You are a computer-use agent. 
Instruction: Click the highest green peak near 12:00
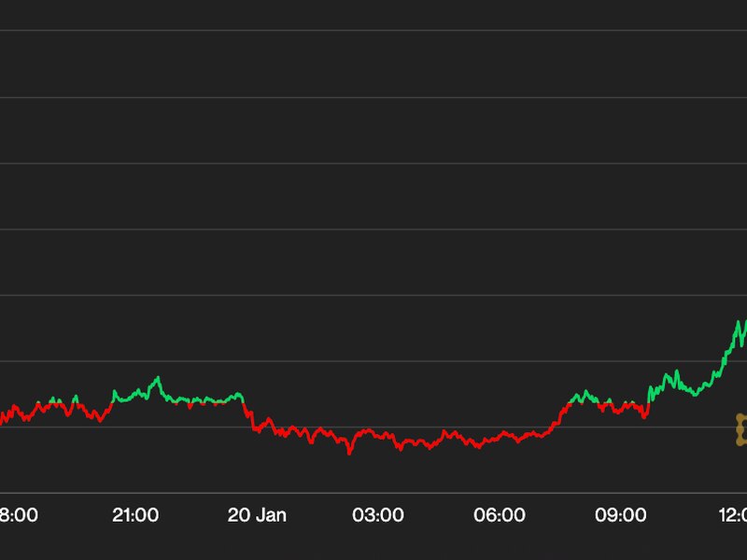click(739, 323)
